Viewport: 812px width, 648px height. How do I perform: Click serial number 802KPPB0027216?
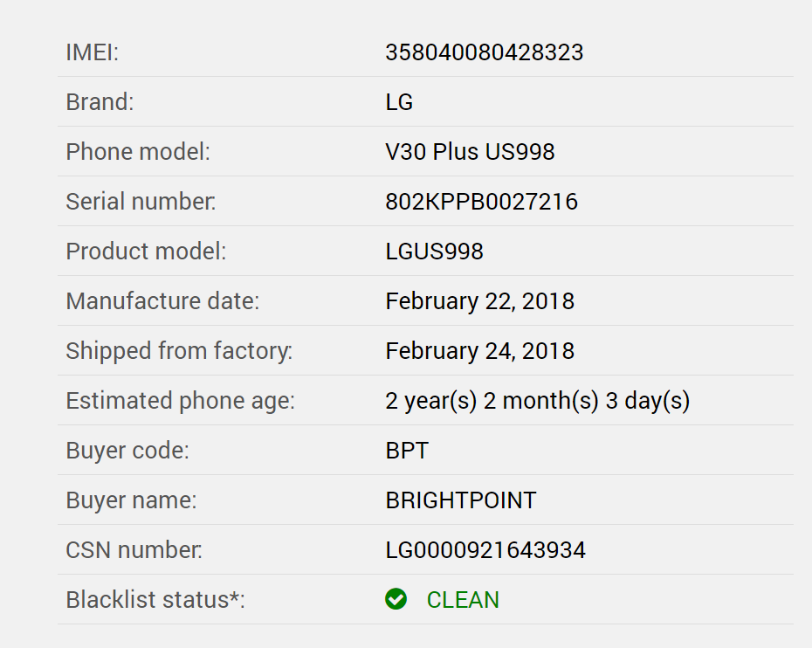pyautogui.click(x=481, y=202)
